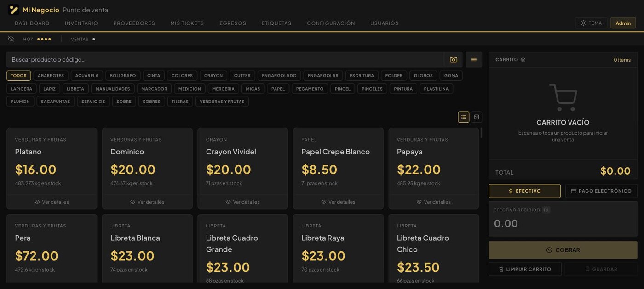
Task: Toggle hidden sales amounts eye icon
Action: (x=11, y=39)
